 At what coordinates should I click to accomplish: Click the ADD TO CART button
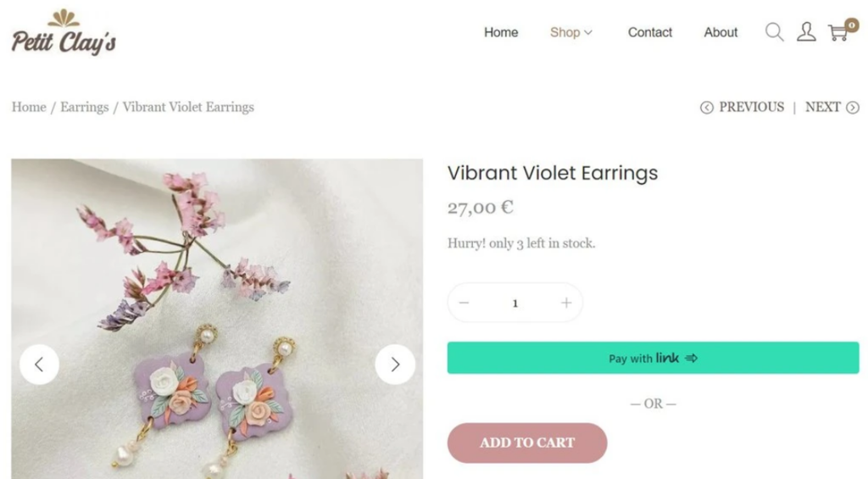pyautogui.click(x=527, y=443)
